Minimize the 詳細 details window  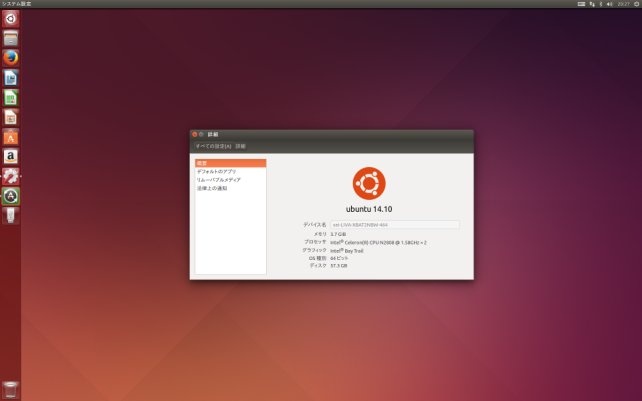point(201,134)
